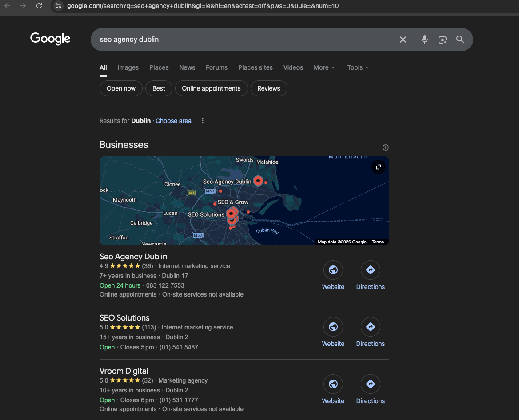This screenshot has width=519, height=420.
Task: Click Vroom Digital (52) reviews count
Action: (x=148, y=380)
